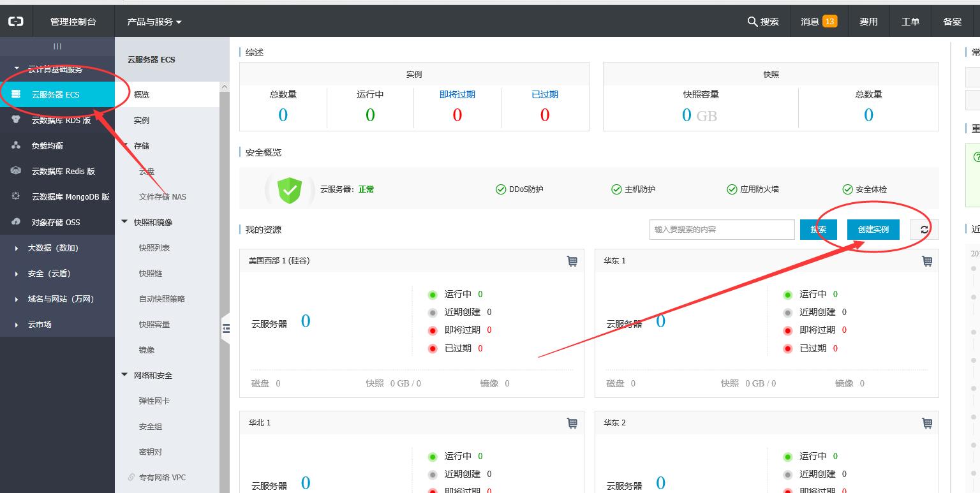The width and height of the screenshot is (980, 493).
Task: Click the 即将过期 instances link
Action: pos(457,94)
